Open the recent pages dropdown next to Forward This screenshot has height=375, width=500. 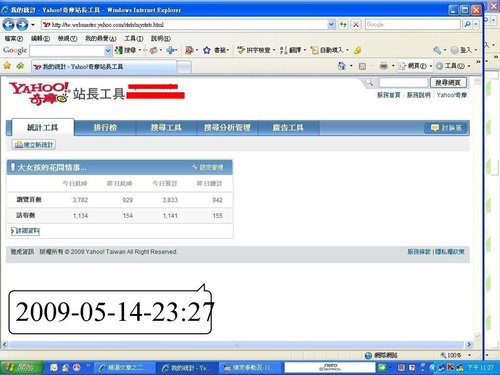pyautogui.click(x=33, y=25)
